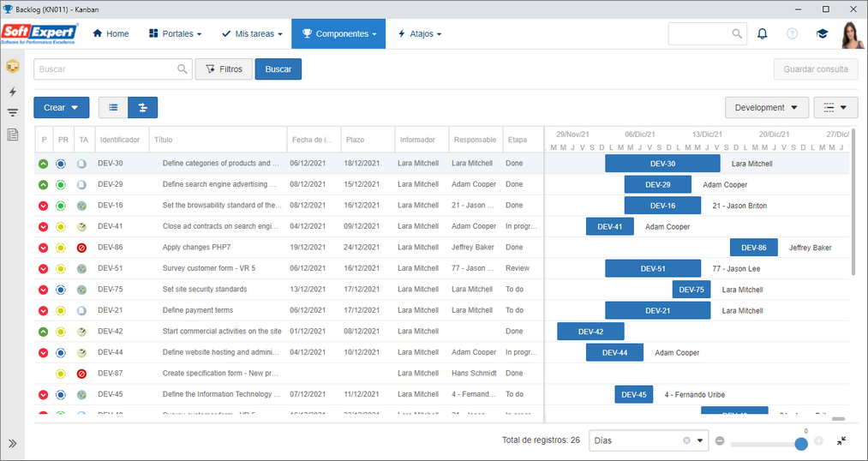The height and width of the screenshot is (461, 868).
Task: Click Guardar consulta button
Action: tap(816, 69)
